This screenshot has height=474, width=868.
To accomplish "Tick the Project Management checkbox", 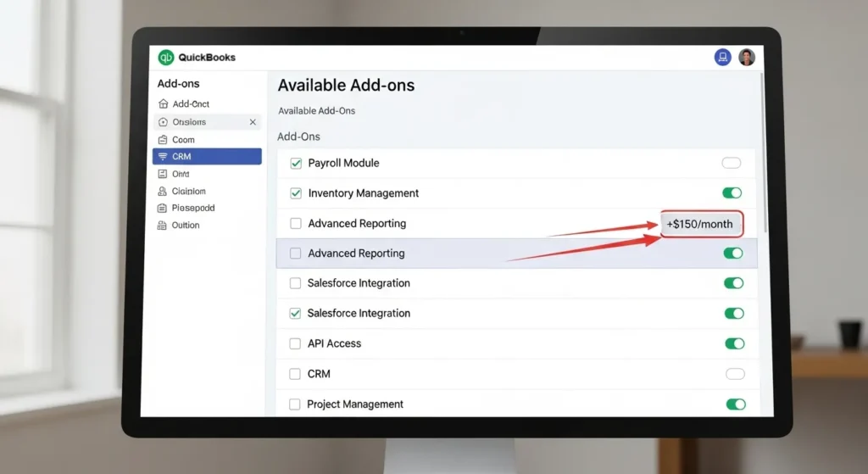I will click(296, 405).
